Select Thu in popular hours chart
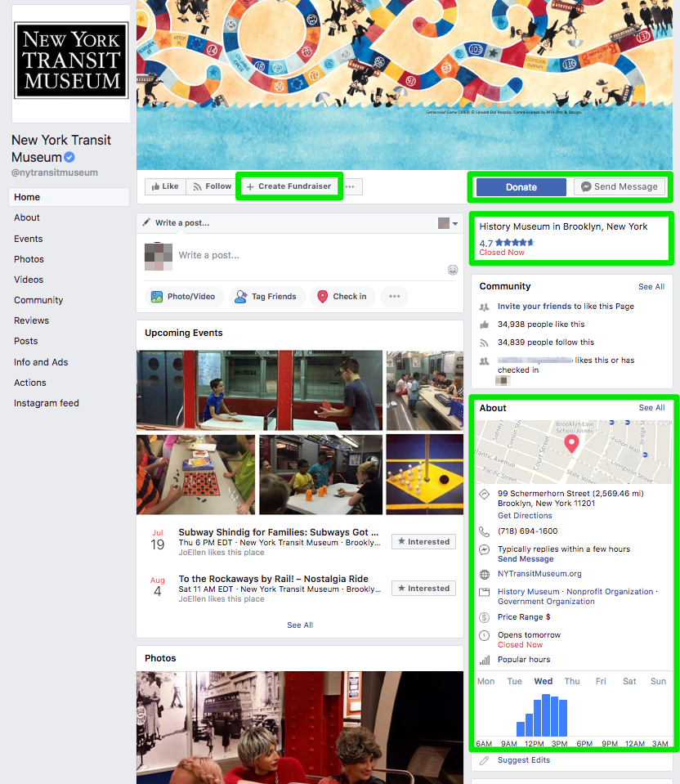Viewport: 680px width, 784px height. (572, 681)
